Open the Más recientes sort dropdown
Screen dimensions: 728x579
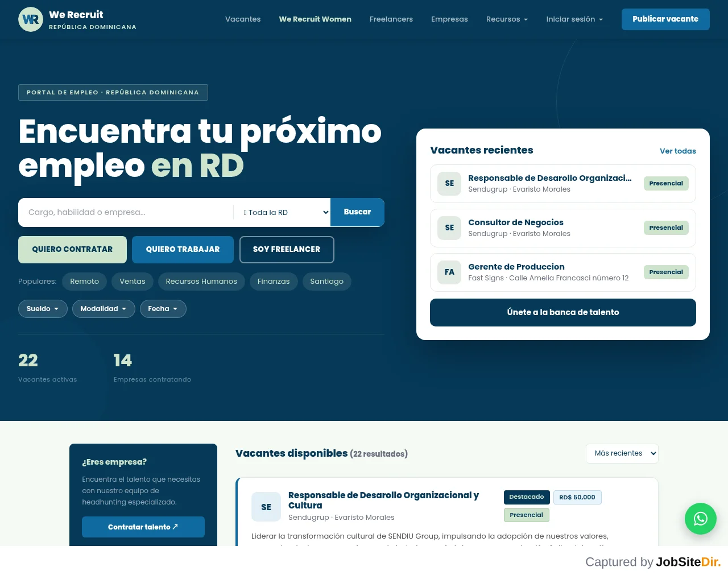point(622,453)
